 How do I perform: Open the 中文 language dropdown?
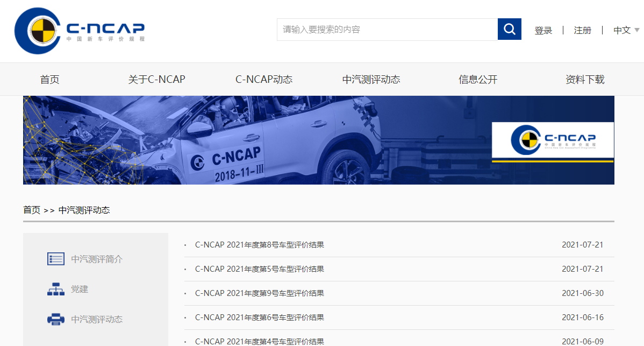(x=626, y=31)
